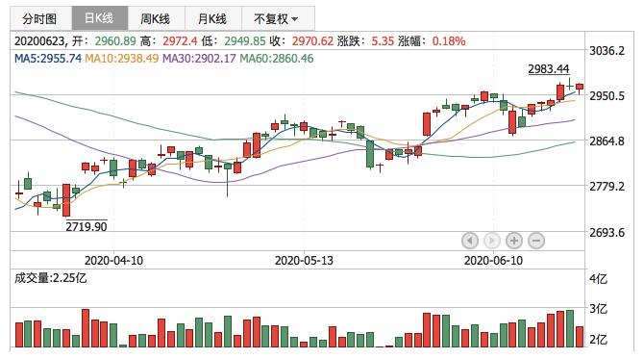Click the closing price 2970.62
Screen dimensions: 644x359
tap(313, 41)
